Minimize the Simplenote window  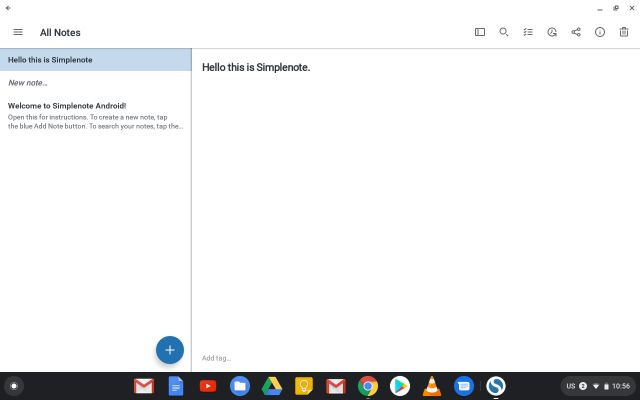(600, 8)
